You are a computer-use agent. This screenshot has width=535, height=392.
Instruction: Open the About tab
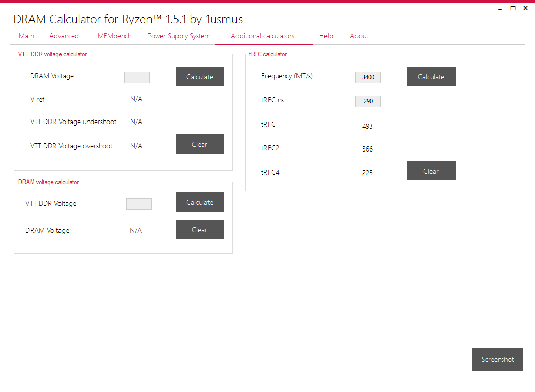[x=359, y=36]
